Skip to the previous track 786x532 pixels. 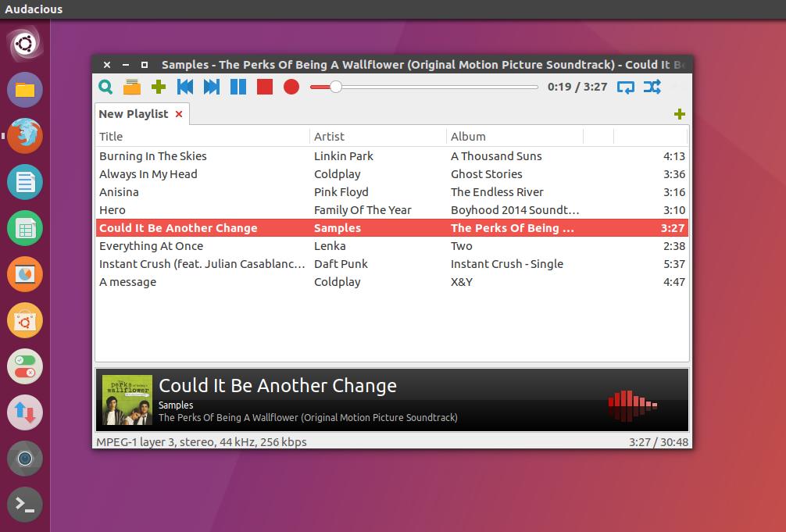[185, 87]
